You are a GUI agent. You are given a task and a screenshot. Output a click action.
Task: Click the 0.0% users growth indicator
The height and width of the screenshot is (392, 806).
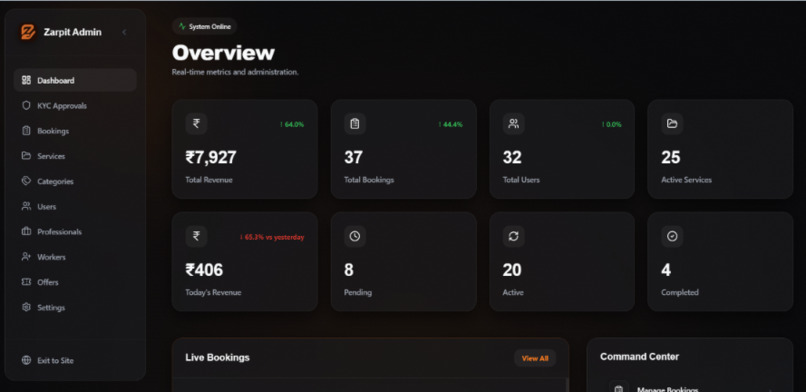coord(611,124)
